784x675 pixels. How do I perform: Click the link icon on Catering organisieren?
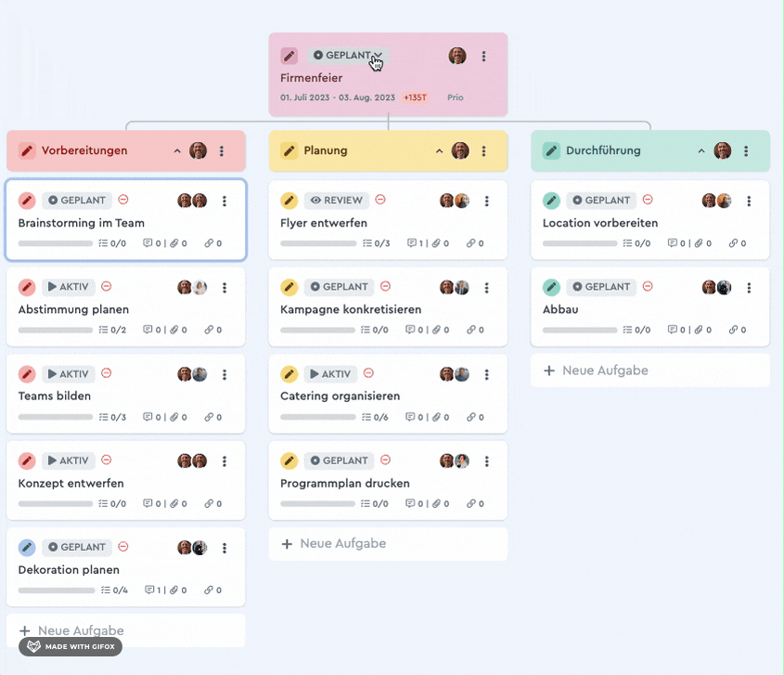pos(471,417)
